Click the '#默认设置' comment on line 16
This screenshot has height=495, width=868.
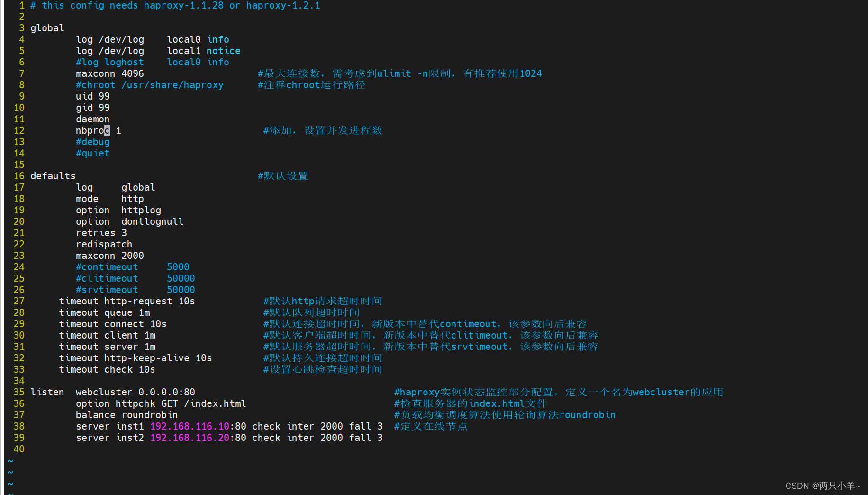pos(283,176)
